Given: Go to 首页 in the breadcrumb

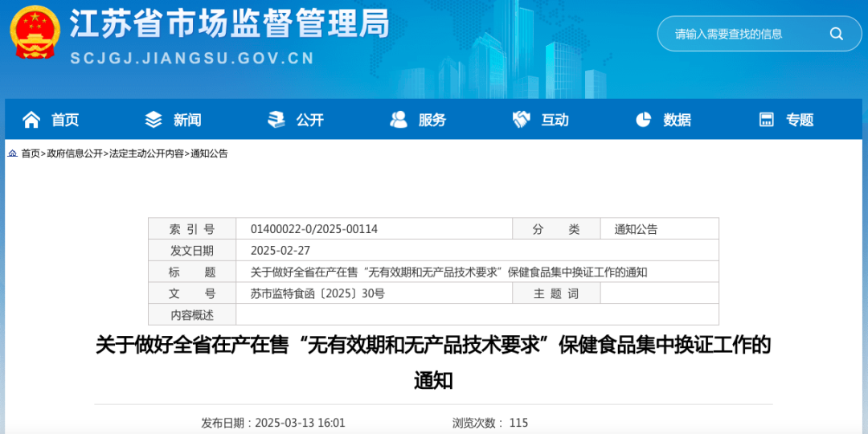Looking at the screenshot, I should pyautogui.click(x=31, y=154).
